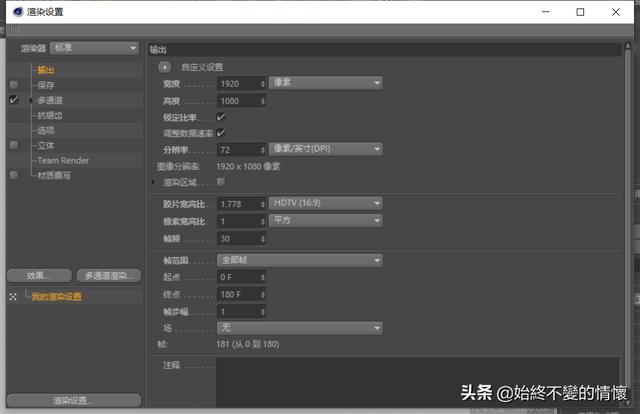Viewport: 640px width, 414px height.
Task: Enable 渲染区域 checkbox
Action: click(x=221, y=182)
